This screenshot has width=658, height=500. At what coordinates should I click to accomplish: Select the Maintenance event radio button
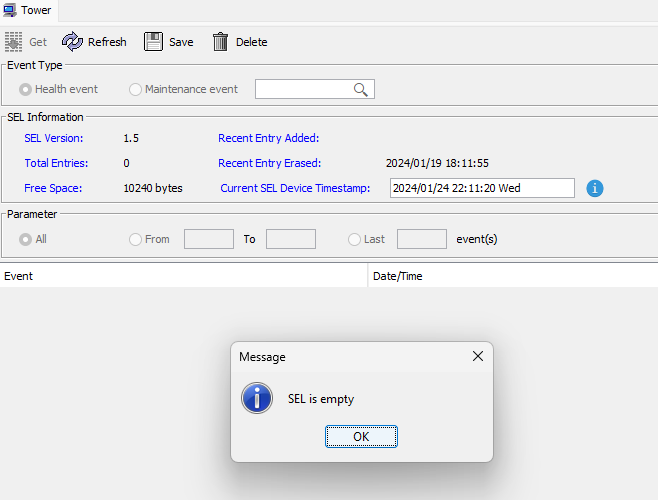click(x=135, y=89)
